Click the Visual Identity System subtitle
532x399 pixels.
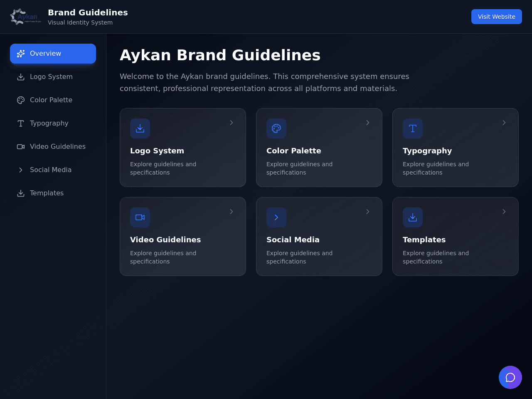tap(80, 22)
